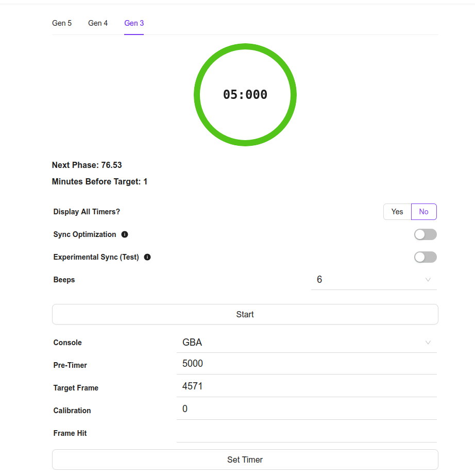Viewport: 475px width, 476px height.
Task: Start the timer with the Start button
Action: pyautogui.click(x=245, y=314)
